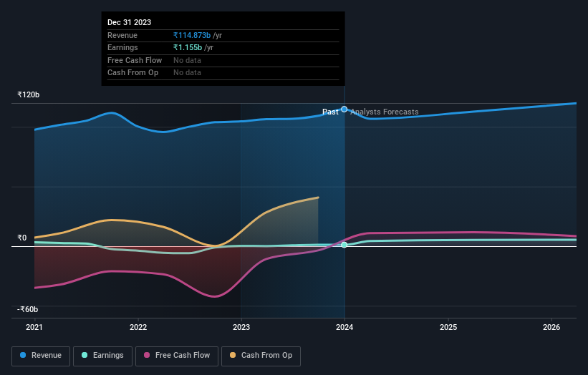Click the -₹60b y-axis label

click(28, 309)
